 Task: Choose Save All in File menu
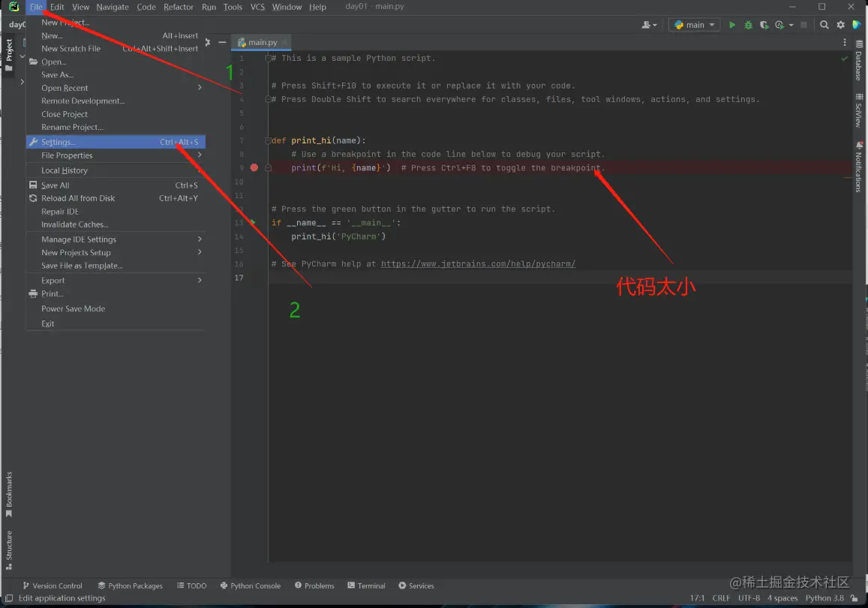(x=116, y=185)
